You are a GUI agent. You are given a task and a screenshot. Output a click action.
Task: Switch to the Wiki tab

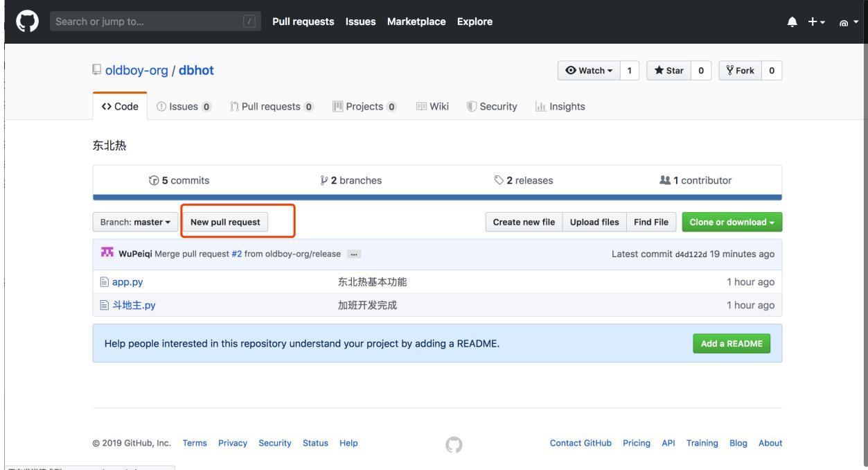point(432,107)
